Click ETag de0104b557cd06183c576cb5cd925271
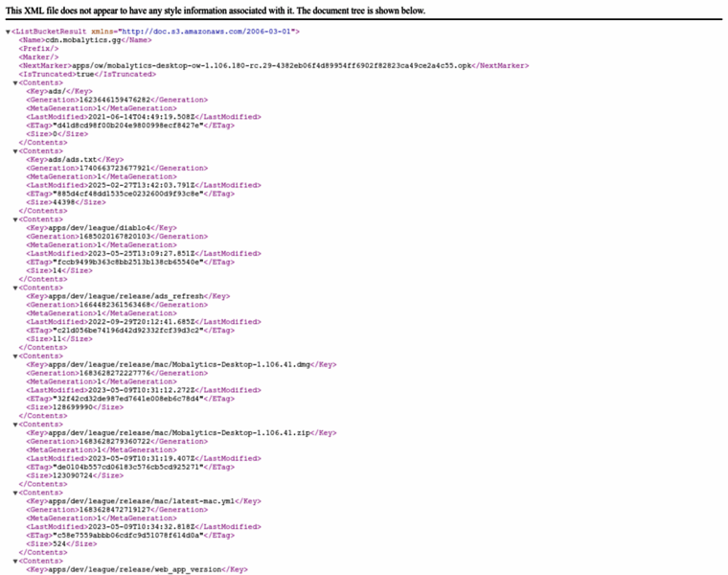Viewport: 728px width, 575px height. pyautogui.click(x=128, y=467)
